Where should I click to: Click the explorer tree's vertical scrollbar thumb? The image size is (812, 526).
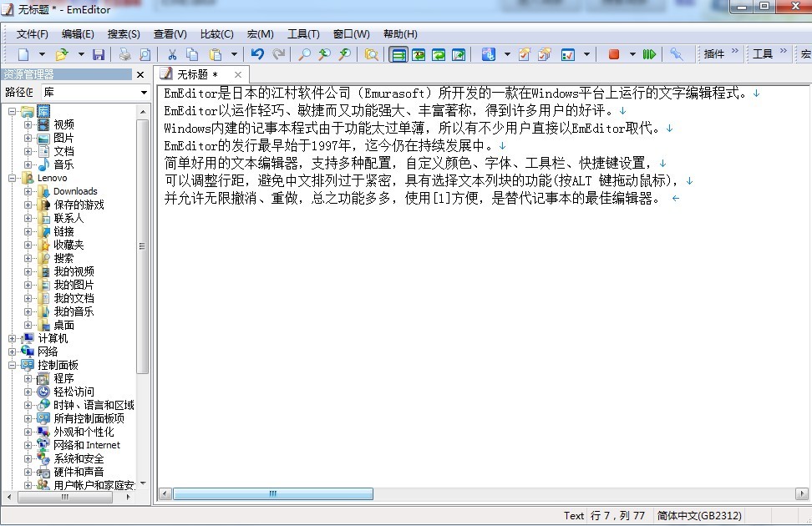[x=142, y=246]
